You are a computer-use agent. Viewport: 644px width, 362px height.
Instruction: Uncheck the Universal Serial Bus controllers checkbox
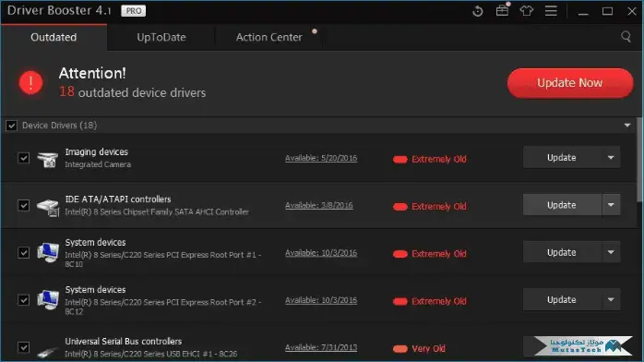[x=24, y=347]
